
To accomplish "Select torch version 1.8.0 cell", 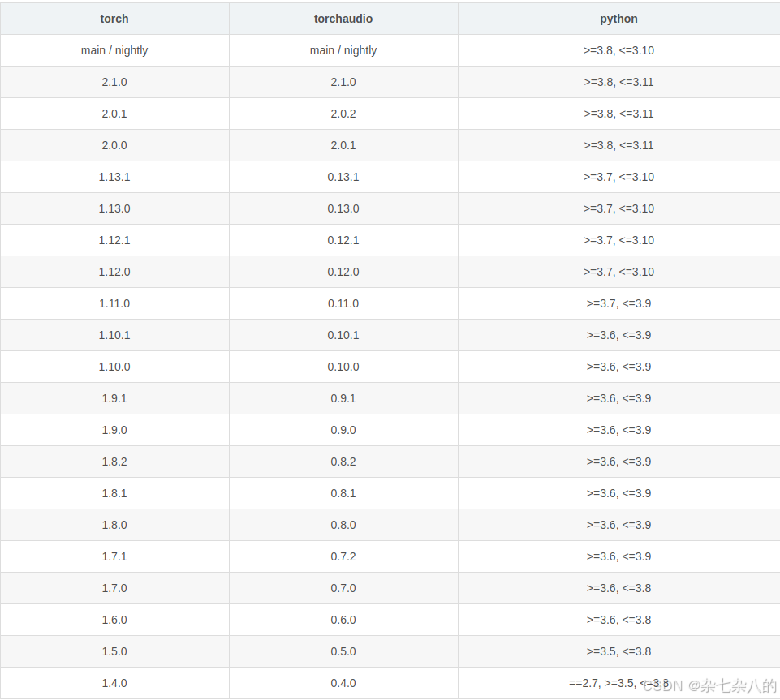I will pyautogui.click(x=114, y=526).
